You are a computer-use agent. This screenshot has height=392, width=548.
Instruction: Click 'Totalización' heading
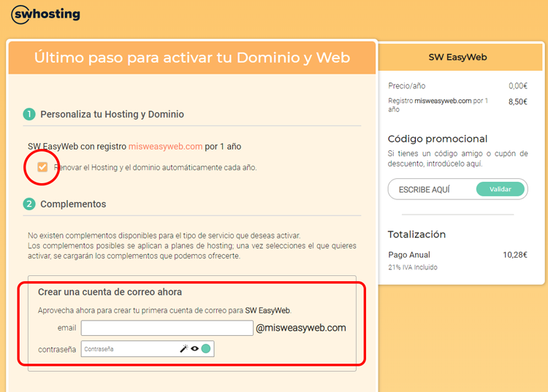point(416,234)
